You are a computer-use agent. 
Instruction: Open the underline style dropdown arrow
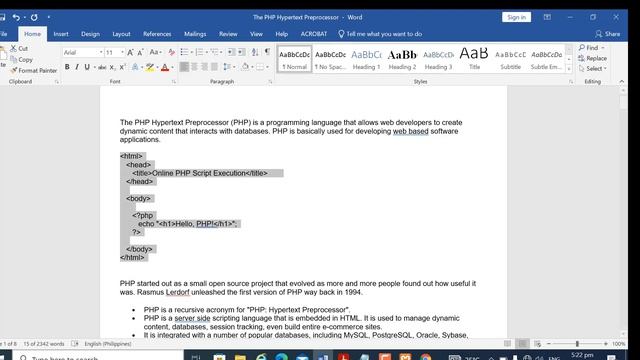click(x=95, y=67)
